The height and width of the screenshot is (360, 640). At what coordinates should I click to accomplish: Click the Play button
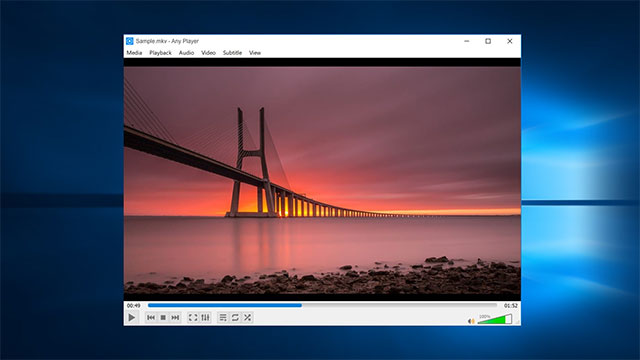131,318
